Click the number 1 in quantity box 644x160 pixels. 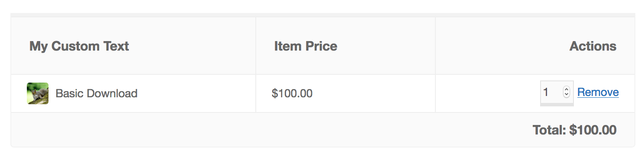tap(546, 92)
